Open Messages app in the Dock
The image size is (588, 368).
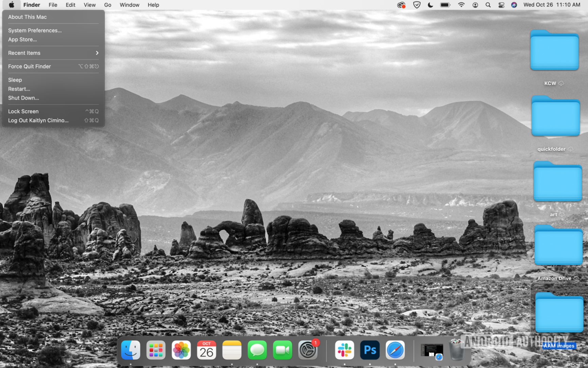click(257, 350)
